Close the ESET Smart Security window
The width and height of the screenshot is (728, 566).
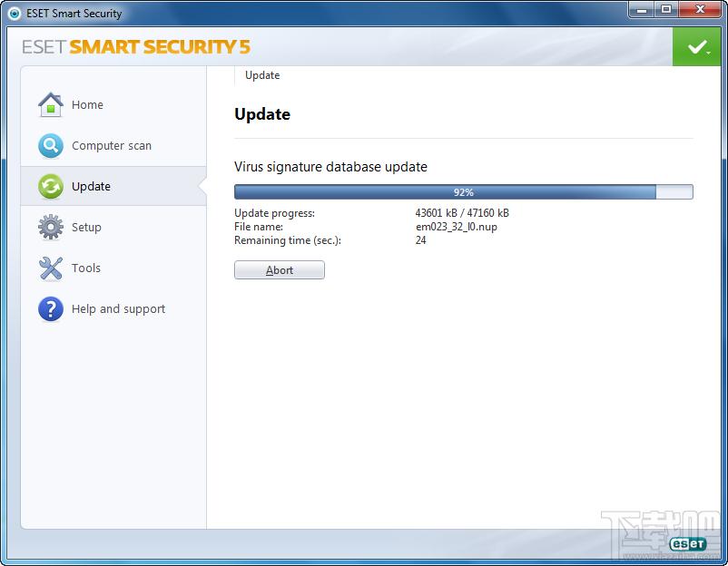coord(701,10)
